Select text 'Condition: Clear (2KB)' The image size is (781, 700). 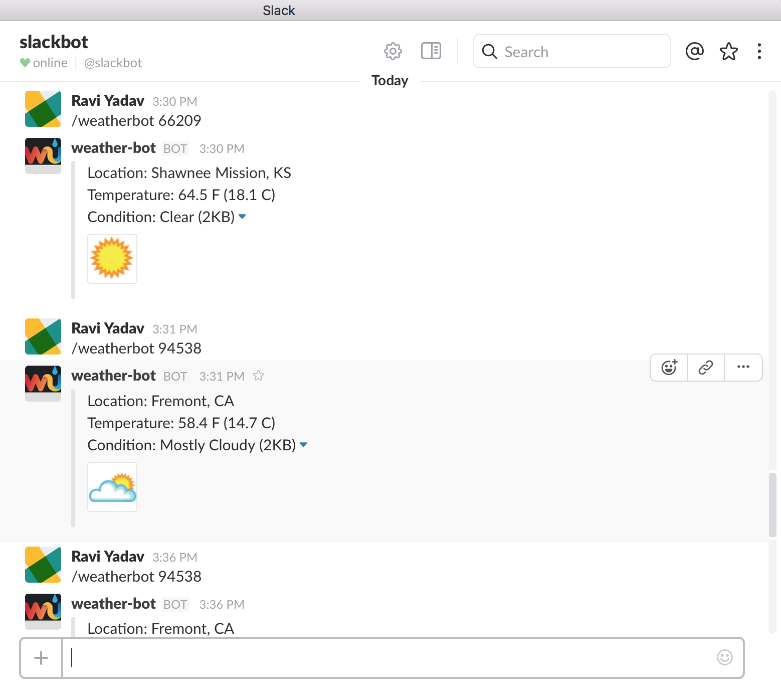[x=161, y=217]
